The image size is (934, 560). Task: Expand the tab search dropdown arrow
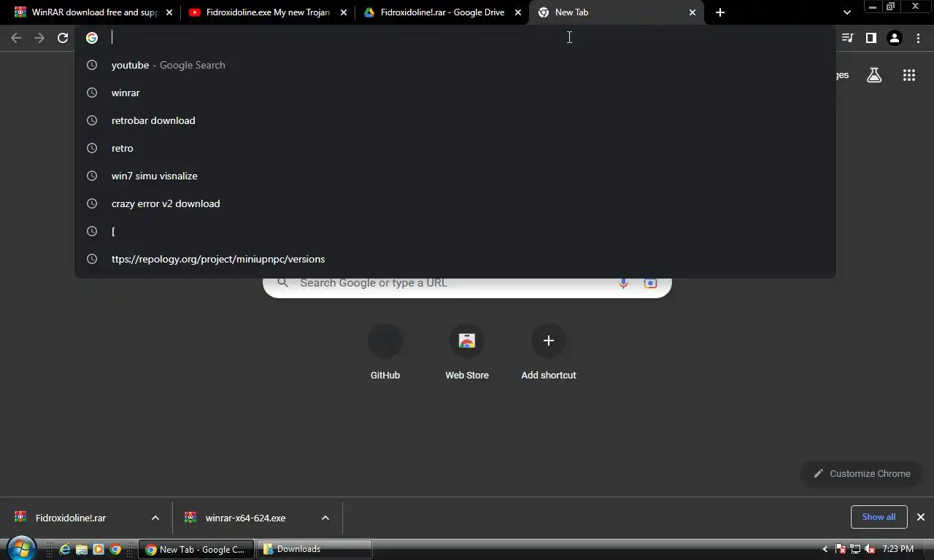click(847, 12)
